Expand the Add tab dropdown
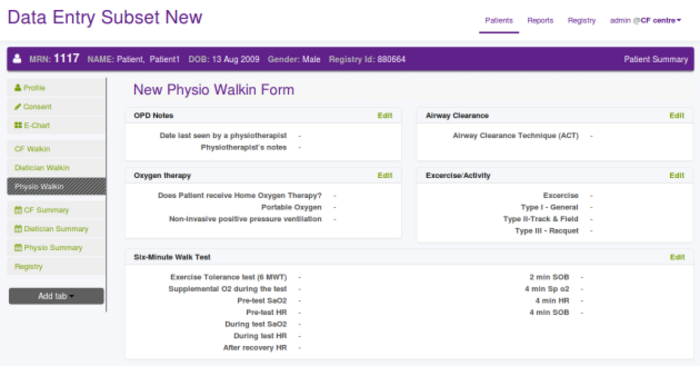Viewport: 700px width, 366px height. 56,296
